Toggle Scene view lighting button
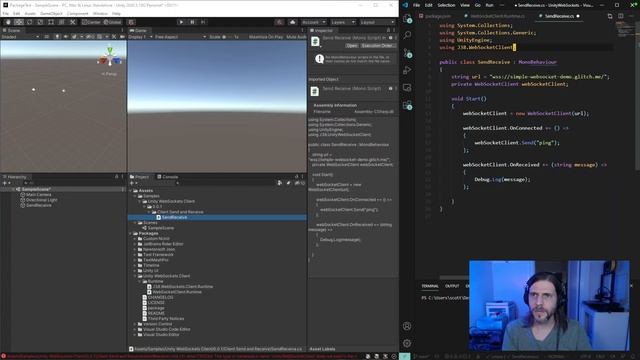 (x=57, y=37)
